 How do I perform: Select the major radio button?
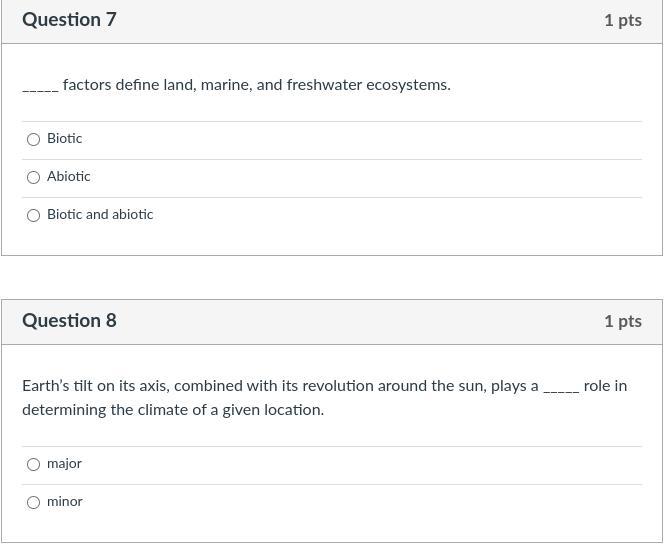tap(33, 464)
